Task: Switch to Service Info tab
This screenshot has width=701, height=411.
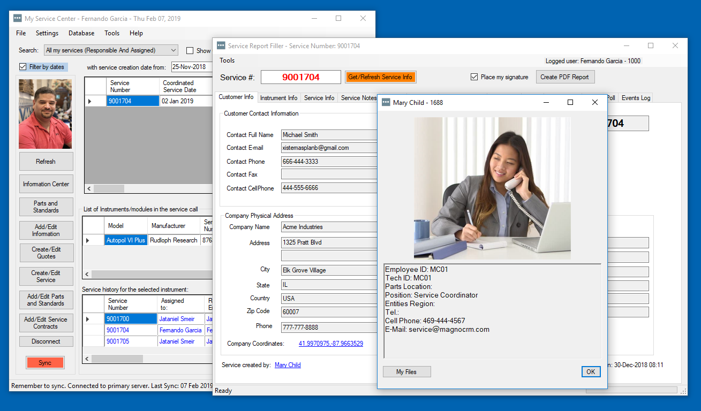Action: tap(319, 98)
